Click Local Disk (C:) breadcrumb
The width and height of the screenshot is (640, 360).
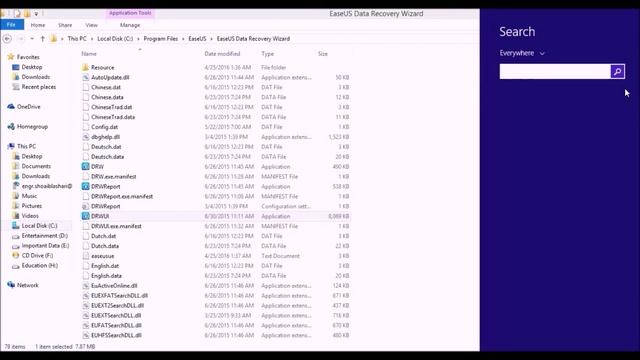point(115,38)
